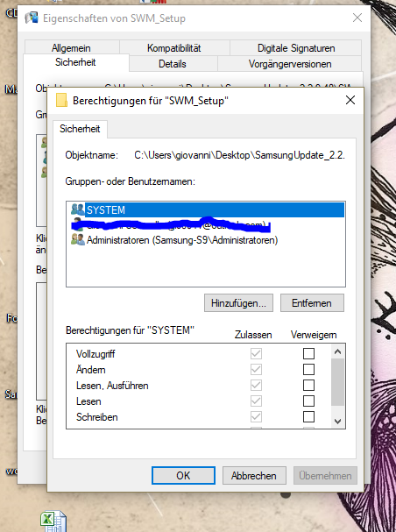Click the Hinzufügen... button
This screenshot has height=532, width=396.
tap(238, 302)
